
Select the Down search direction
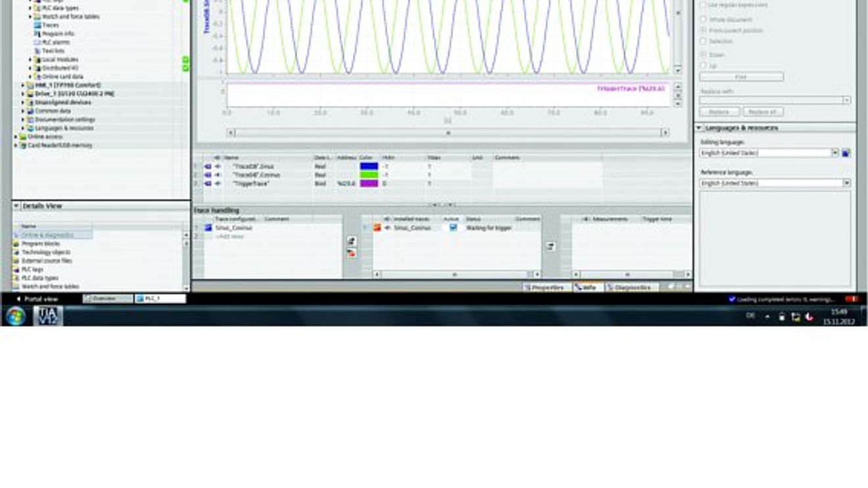coord(703,55)
